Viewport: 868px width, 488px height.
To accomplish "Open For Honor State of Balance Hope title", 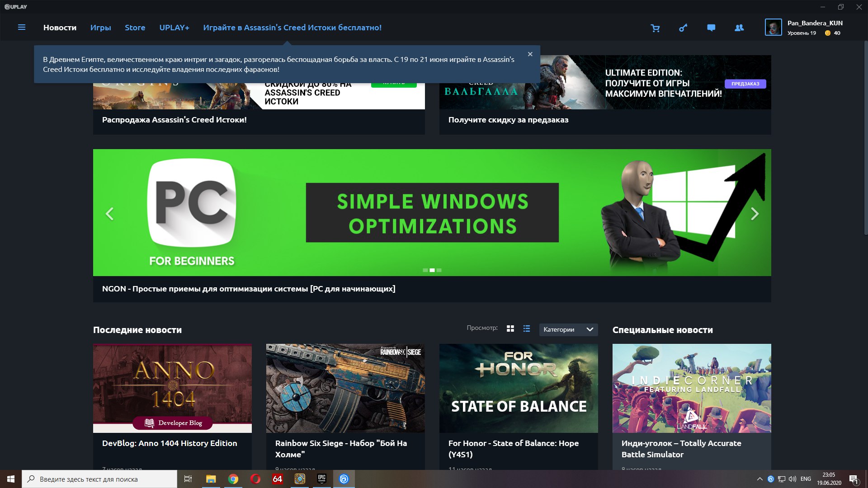I will (x=513, y=449).
